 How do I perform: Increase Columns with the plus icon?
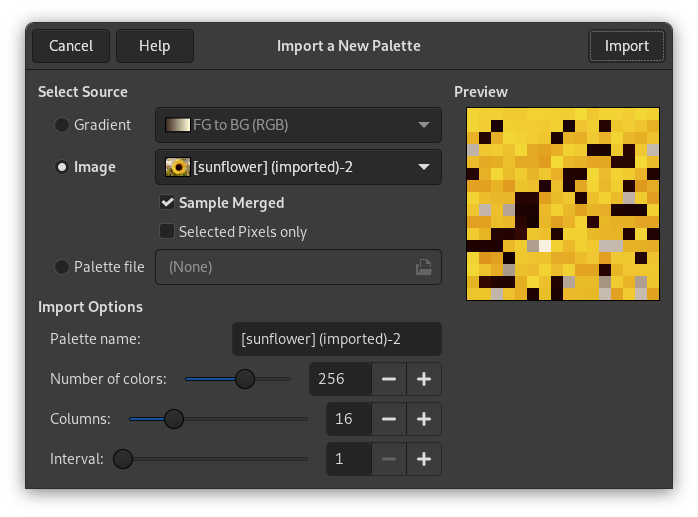pos(424,419)
